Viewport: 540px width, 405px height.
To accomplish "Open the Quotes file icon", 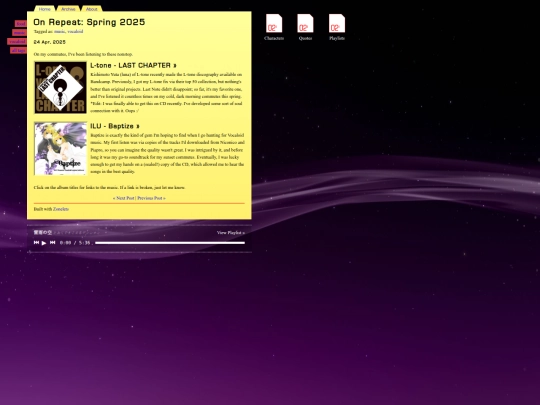I will (305, 27).
